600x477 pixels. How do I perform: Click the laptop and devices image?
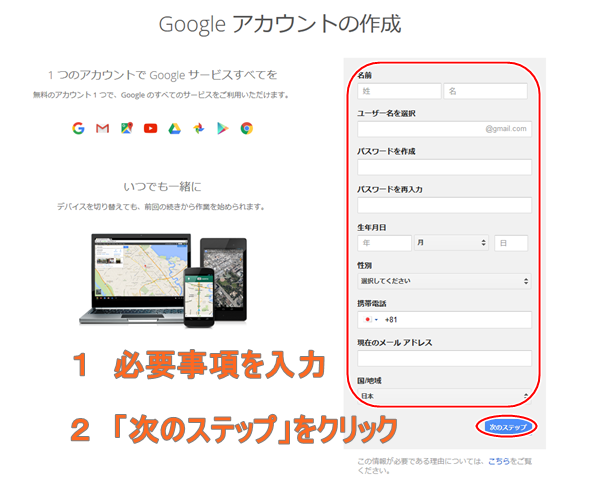[x=163, y=280]
